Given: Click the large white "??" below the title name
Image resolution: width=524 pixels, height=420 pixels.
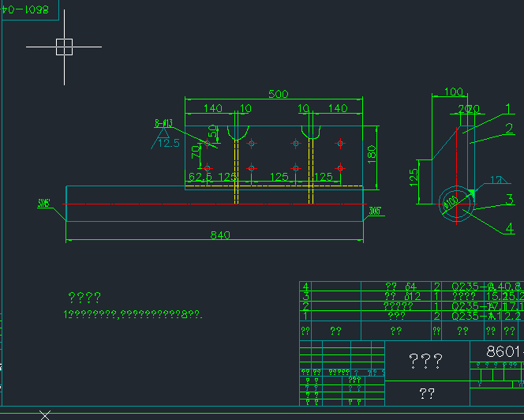Looking at the screenshot, I should coord(427,394).
